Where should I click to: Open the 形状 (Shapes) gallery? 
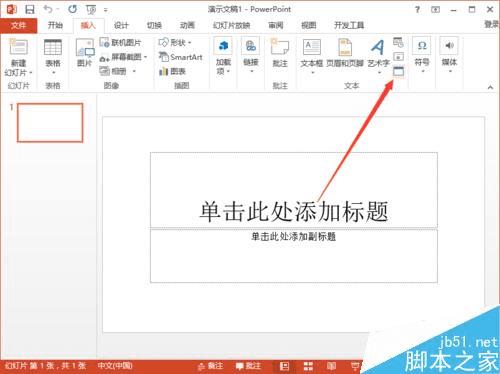point(175,43)
